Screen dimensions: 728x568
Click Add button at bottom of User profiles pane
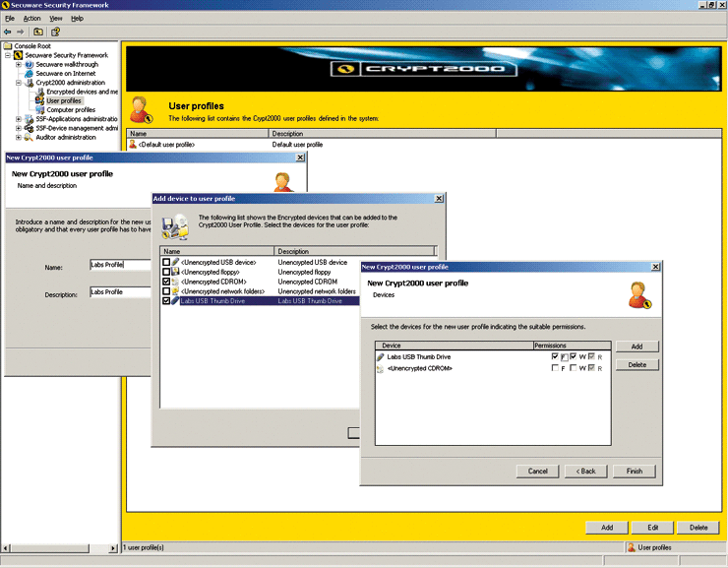[x=607, y=528]
